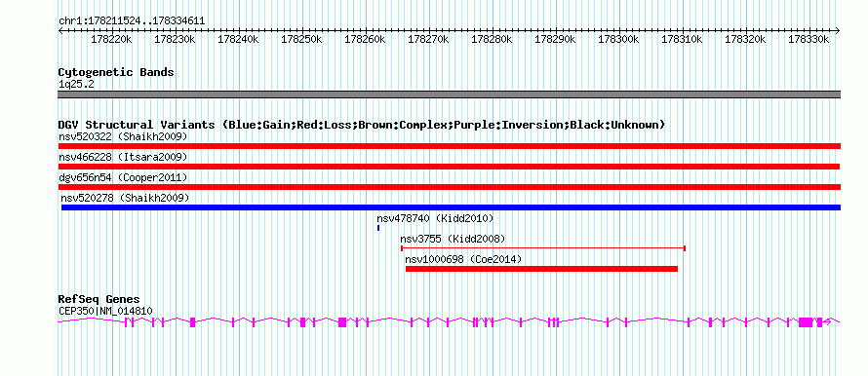Click the Cytogenetic Bands track title
The height and width of the screenshot is (376, 868).
[116, 72]
